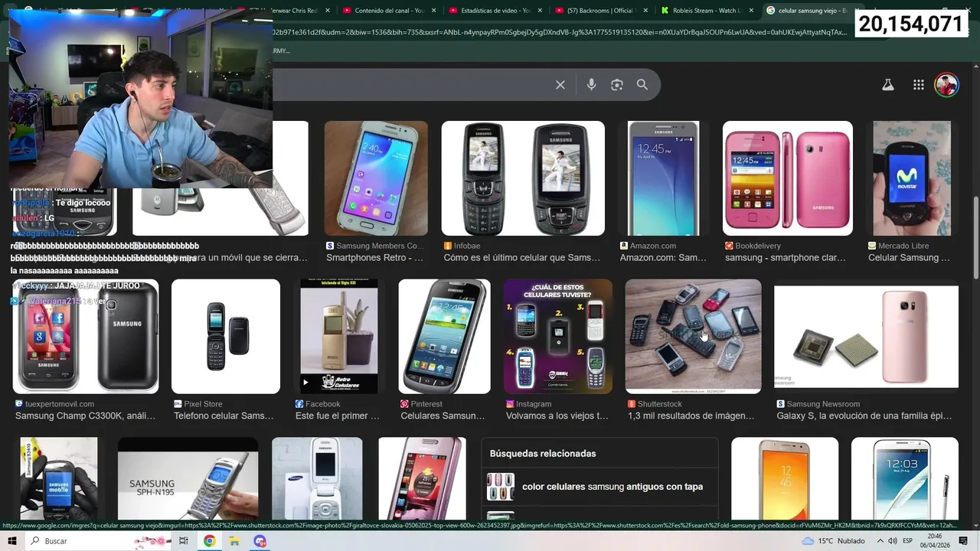Open the Pinterest Celulares Samsung image
Image resolution: width=980 pixels, height=551 pixels.
point(444,337)
